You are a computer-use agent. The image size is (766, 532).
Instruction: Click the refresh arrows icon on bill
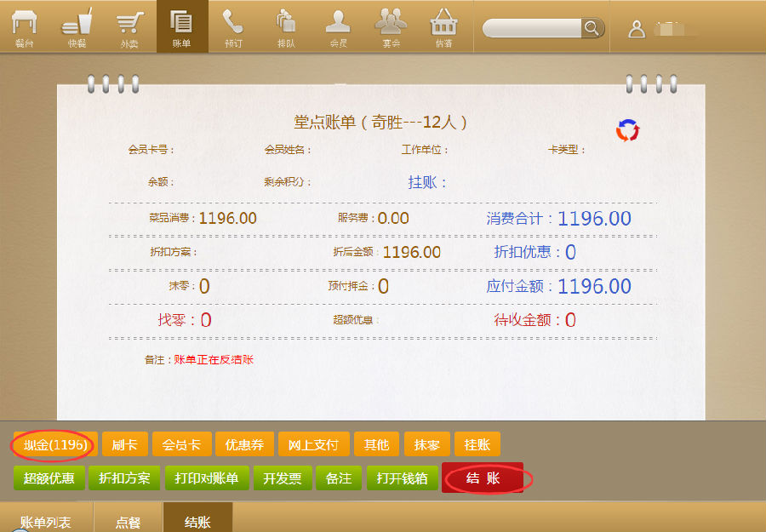coord(627,130)
